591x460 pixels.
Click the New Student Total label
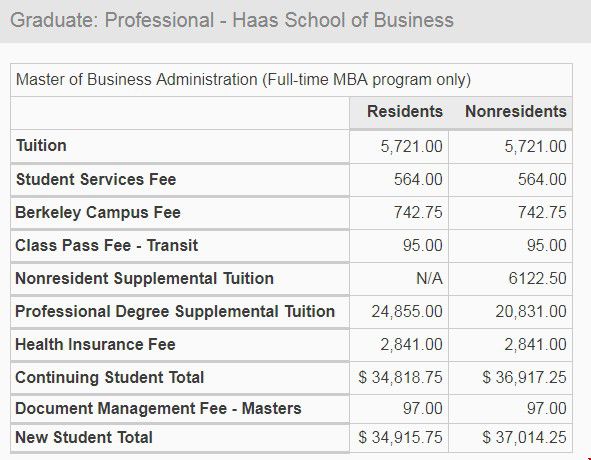point(84,438)
